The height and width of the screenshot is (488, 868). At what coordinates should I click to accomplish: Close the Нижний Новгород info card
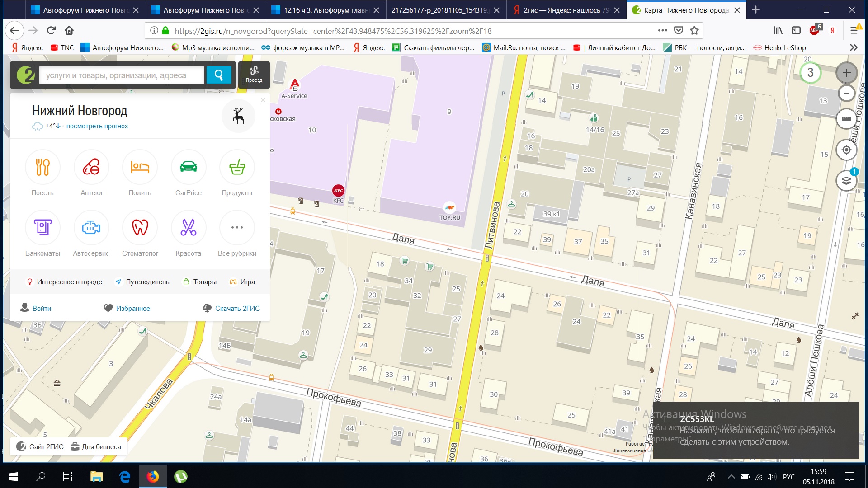[263, 100]
